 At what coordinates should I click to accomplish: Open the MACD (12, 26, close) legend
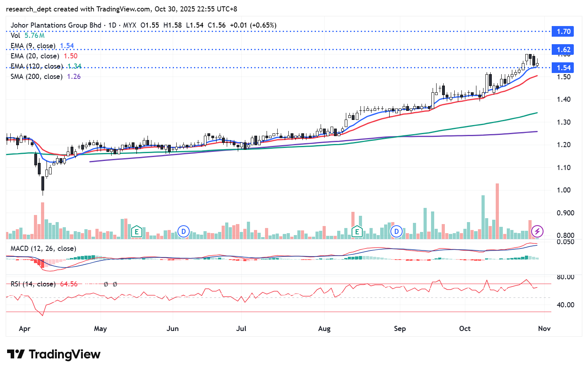[x=43, y=249]
